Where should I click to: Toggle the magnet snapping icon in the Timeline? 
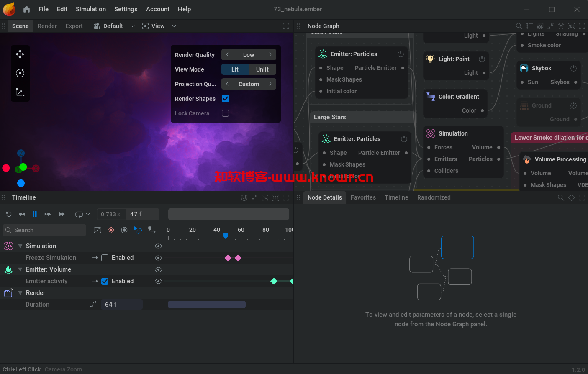point(244,197)
